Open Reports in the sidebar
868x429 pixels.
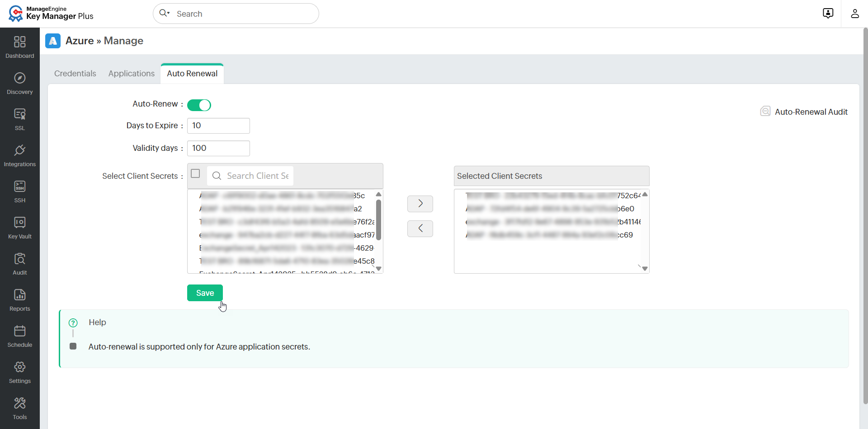(20, 300)
